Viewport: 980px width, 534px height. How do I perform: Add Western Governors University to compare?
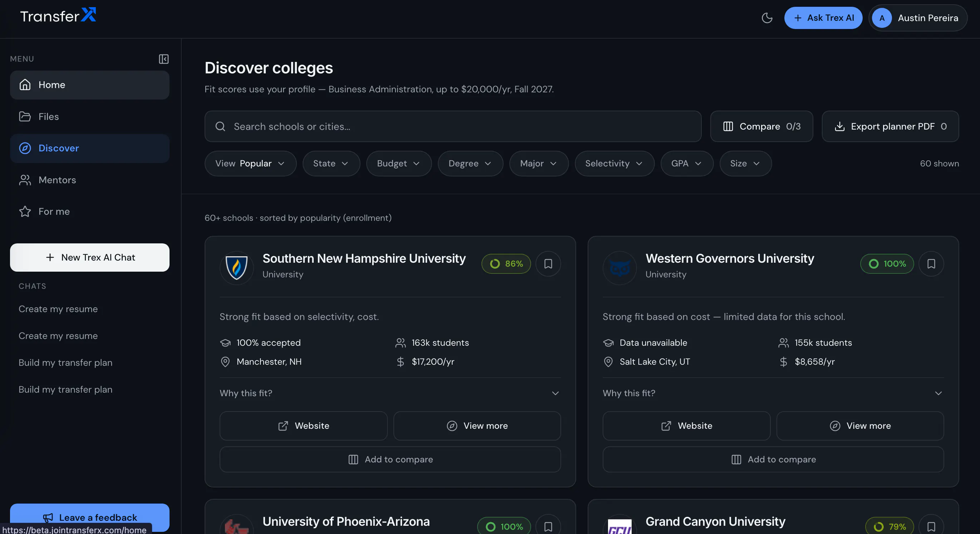(x=773, y=460)
